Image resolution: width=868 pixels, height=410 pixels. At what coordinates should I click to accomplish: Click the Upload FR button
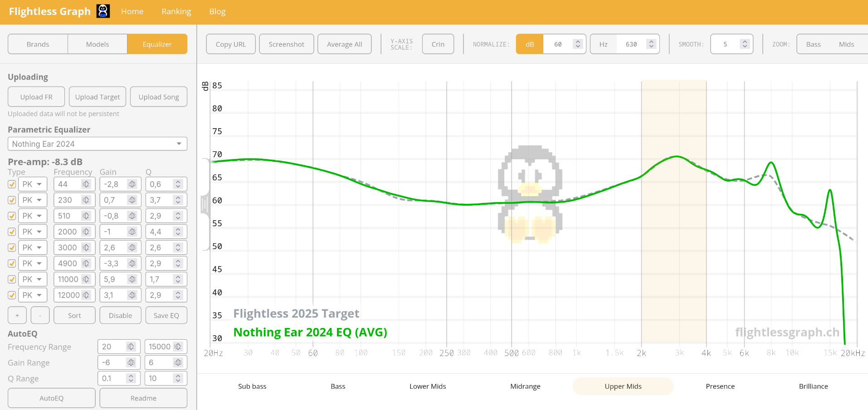pos(36,97)
